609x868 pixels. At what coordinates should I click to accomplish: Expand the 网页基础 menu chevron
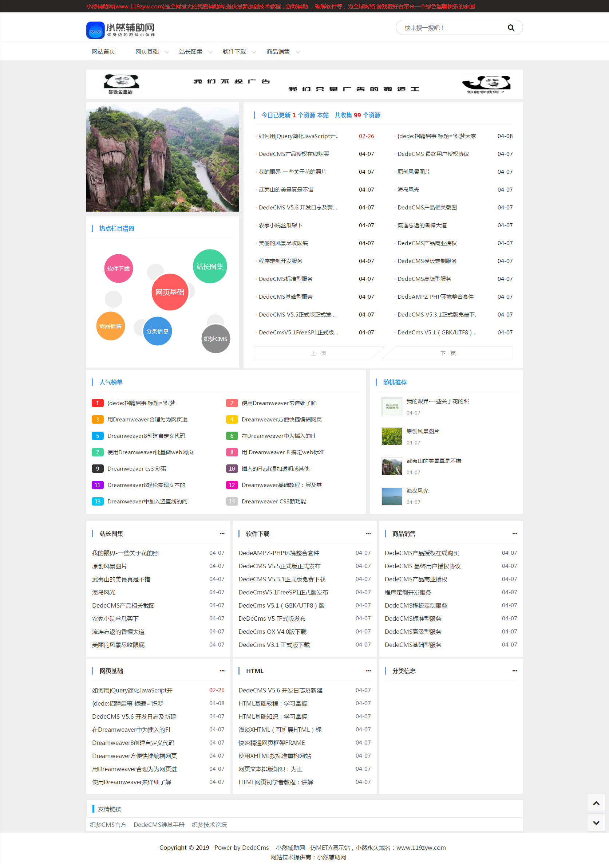click(167, 52)
